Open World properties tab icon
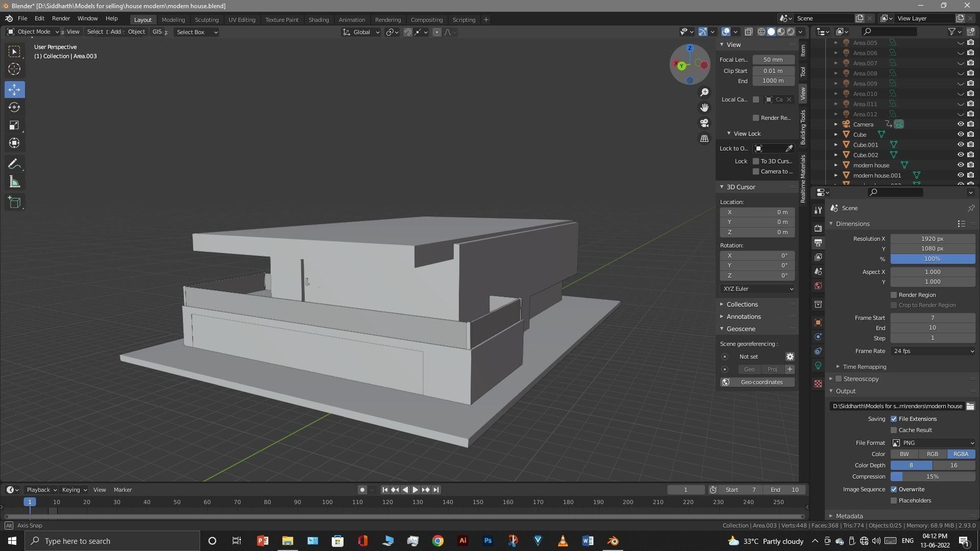 click(818, 286)
